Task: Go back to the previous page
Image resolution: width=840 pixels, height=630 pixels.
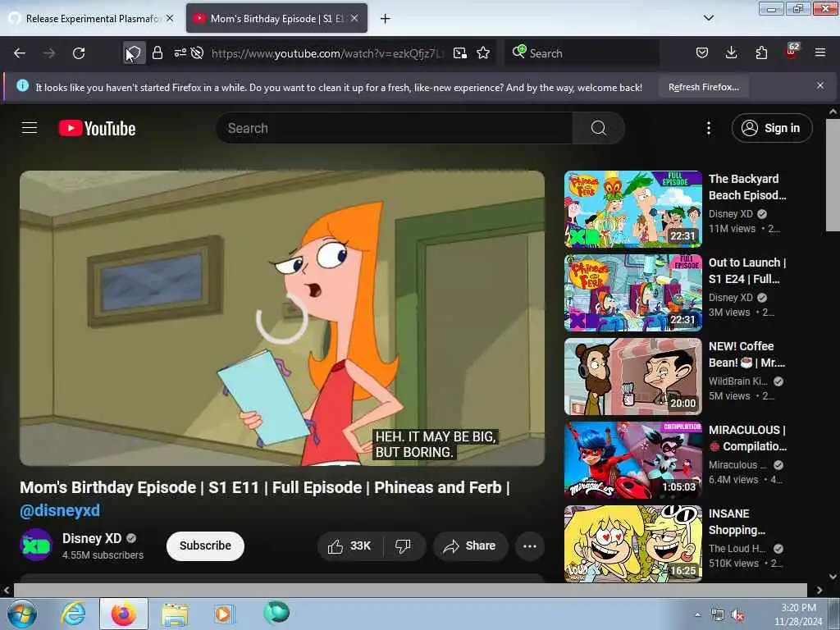Action: click(20, 53)
